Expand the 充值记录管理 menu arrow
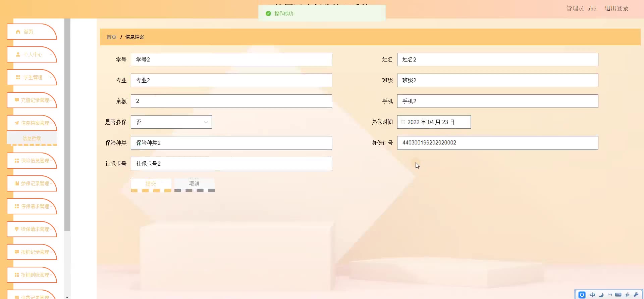The image size is (644, 299). pos(51,100)
